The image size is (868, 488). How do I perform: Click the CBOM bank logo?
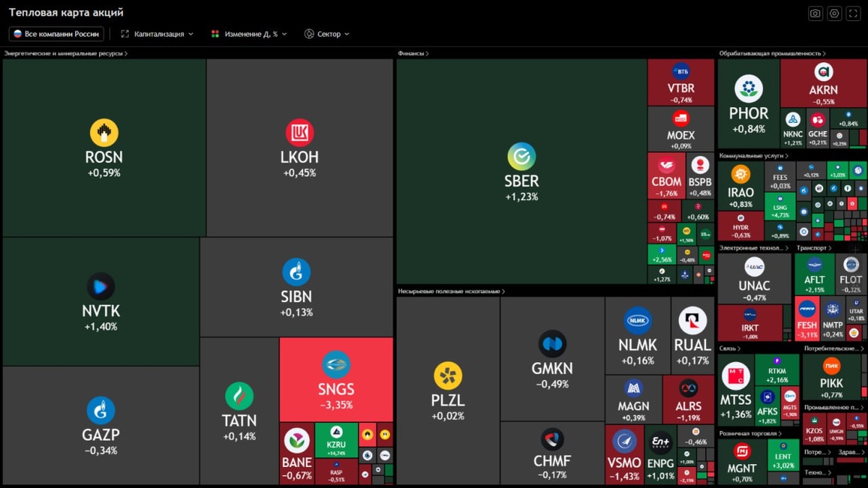pyautogui.click(x=666, y=165)
